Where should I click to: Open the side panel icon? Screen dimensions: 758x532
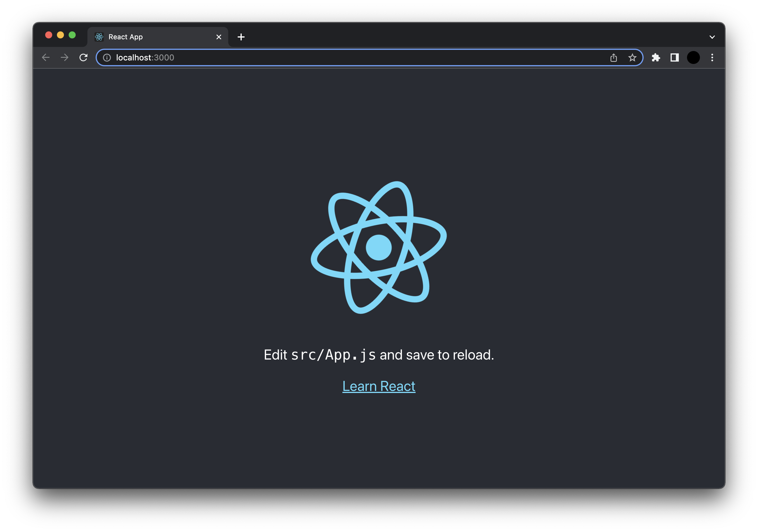(674, 57)
